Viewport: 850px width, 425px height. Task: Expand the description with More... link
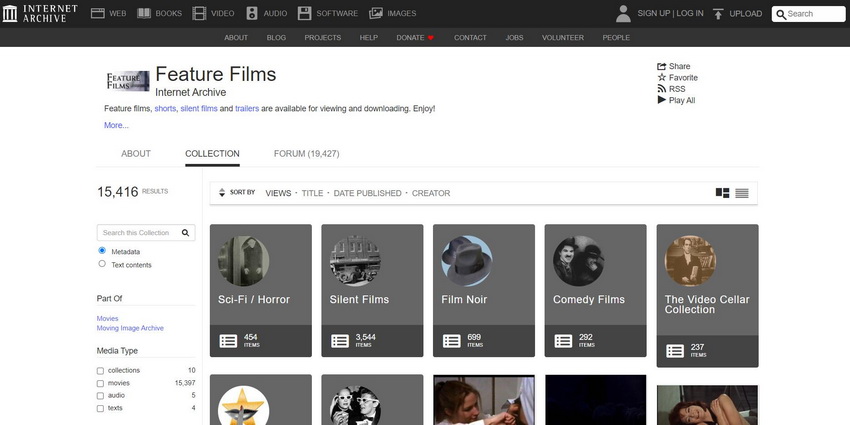(116, 125)
